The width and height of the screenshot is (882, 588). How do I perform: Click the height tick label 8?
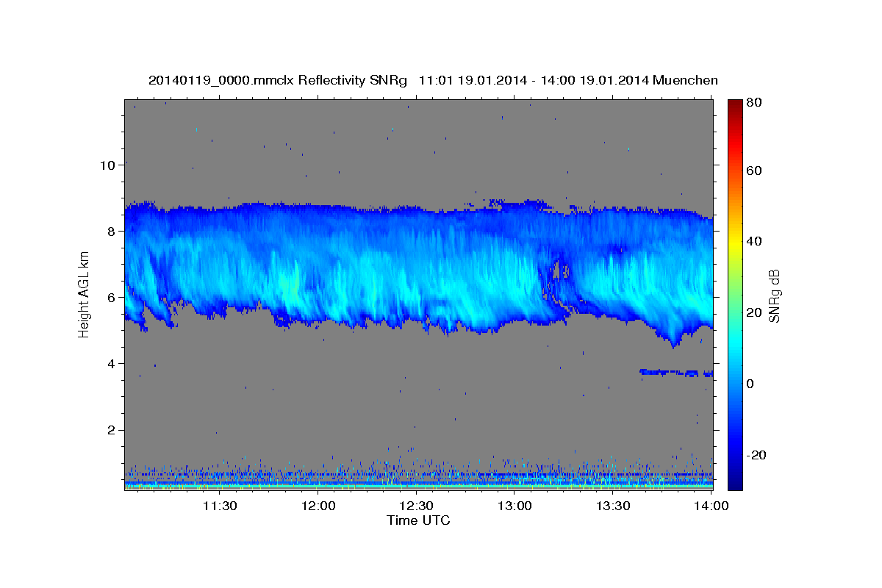coord(112,231)
